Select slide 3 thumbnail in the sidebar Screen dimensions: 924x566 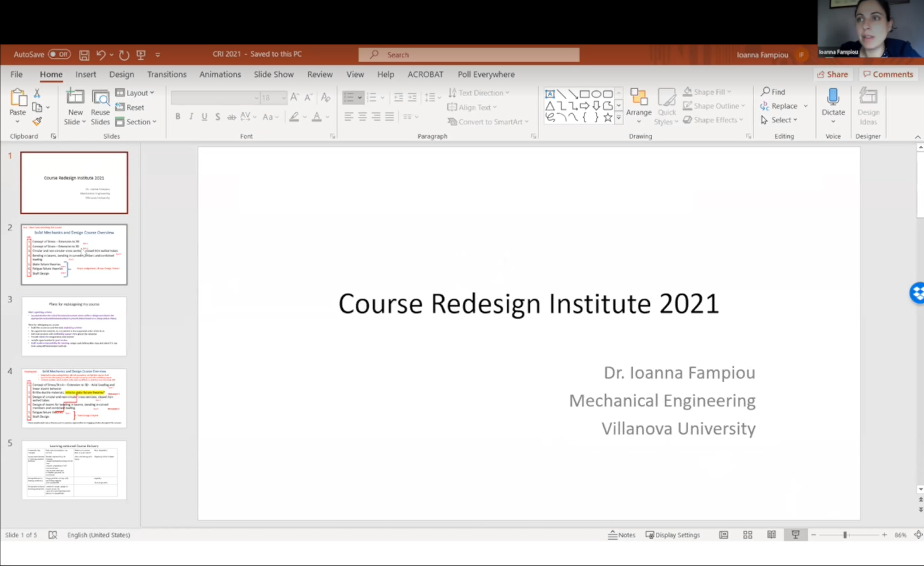click(74, 326)
